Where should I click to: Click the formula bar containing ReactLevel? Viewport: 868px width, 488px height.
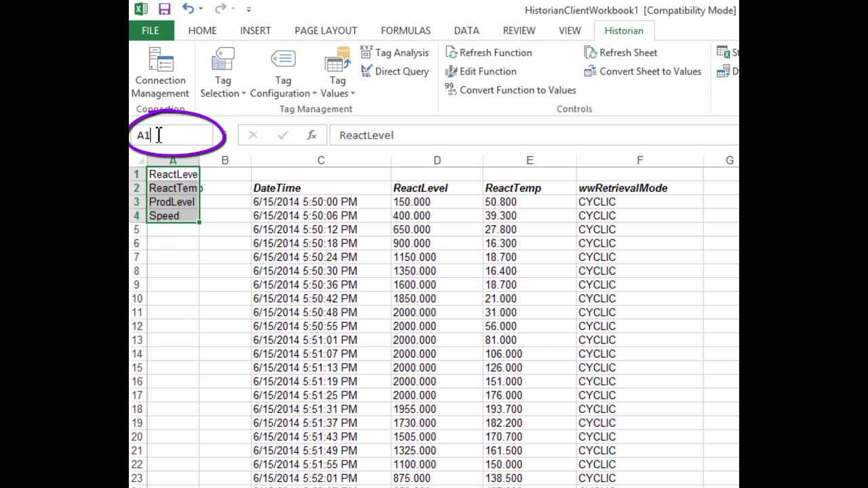(x=534, y=135)
